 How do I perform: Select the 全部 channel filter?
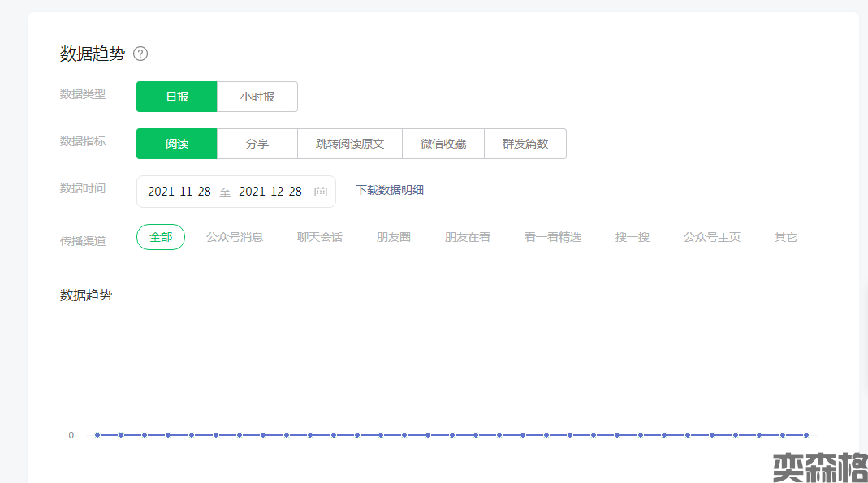click(161, 237)
